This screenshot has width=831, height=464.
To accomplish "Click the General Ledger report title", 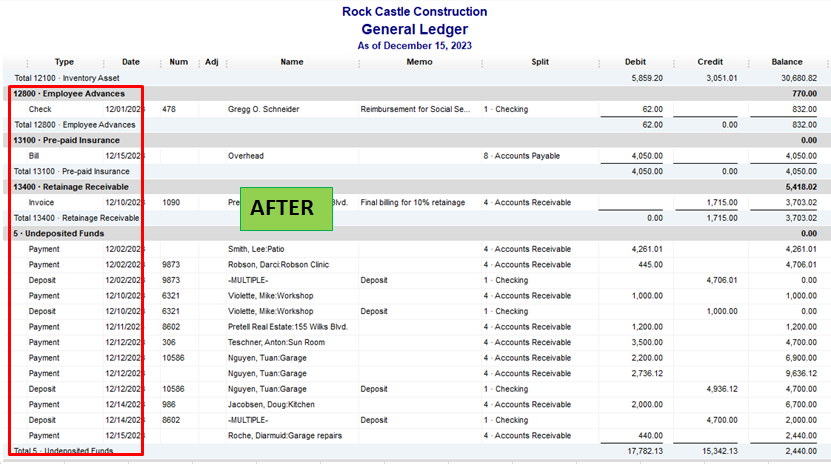I will [x=414, y=29].
